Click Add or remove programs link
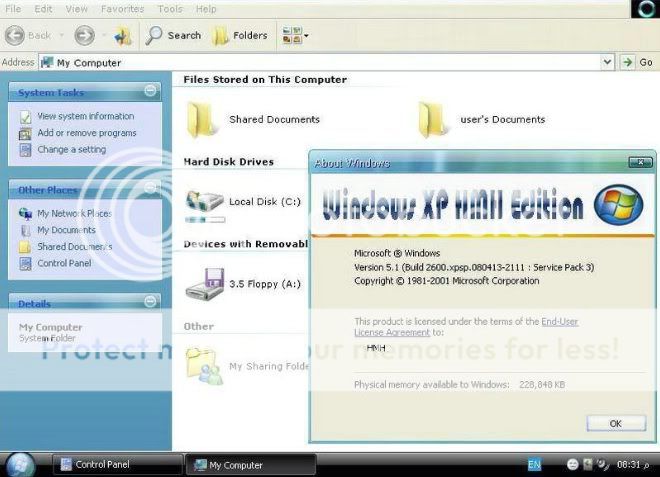This screenshot has width=660, height=477. (x=87, y=133)
